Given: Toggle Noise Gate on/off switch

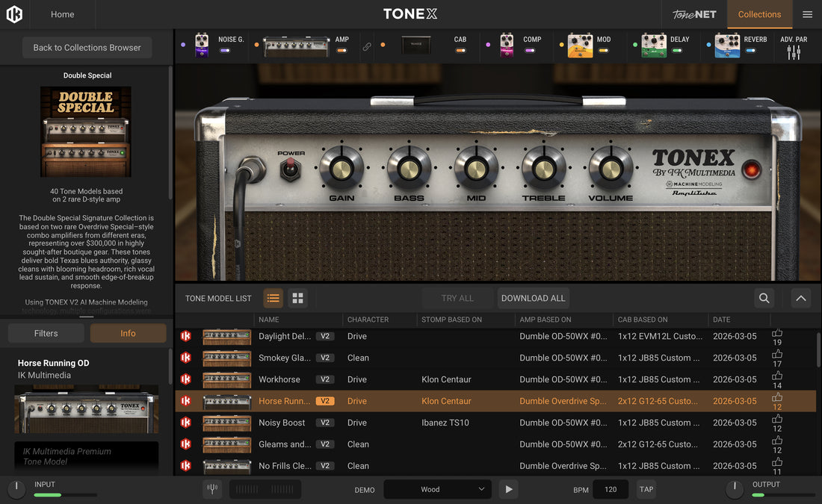Looking at the screenshot, I should pyautogui.click(x=225, y=51).
